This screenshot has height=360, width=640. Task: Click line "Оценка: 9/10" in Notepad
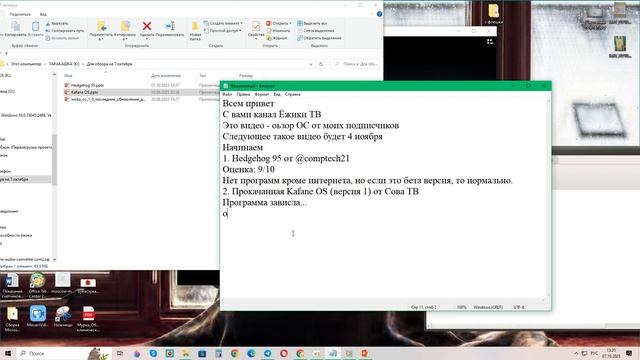248,169
